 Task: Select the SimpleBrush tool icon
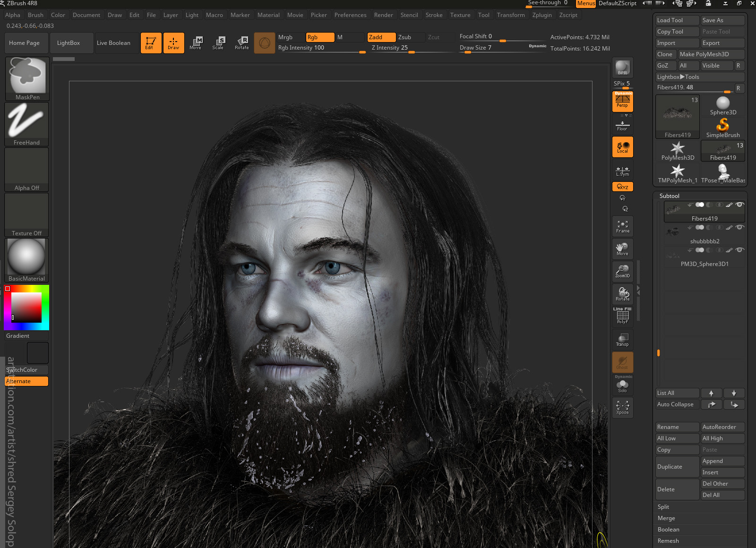723,128
